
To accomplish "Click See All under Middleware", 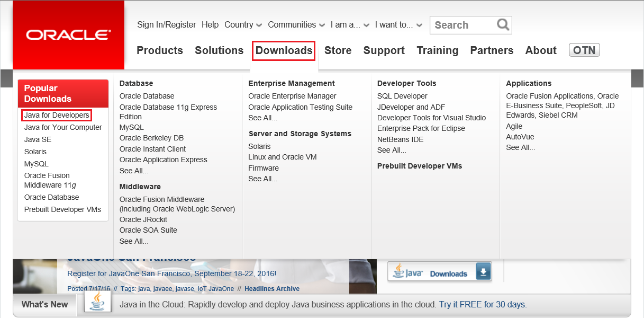I will click(x=134, y=241).
